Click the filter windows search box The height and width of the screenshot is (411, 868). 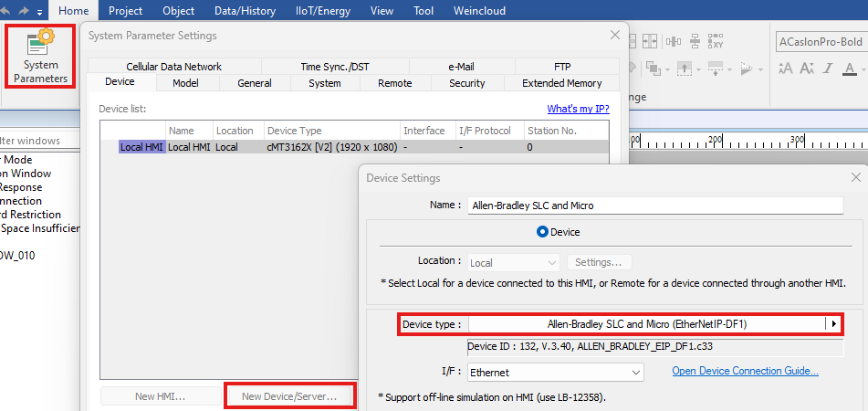(38, 141)
